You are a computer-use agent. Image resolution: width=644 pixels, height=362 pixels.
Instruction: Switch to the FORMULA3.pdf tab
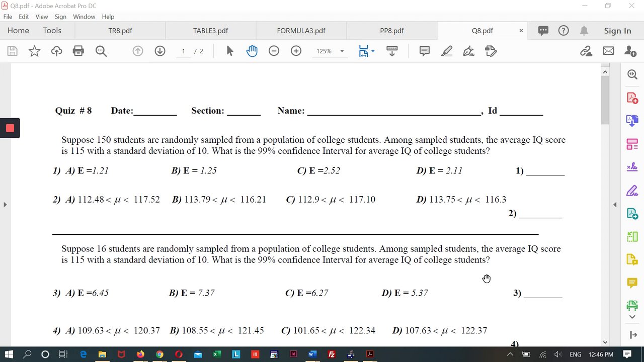click(x=301, y=31)
